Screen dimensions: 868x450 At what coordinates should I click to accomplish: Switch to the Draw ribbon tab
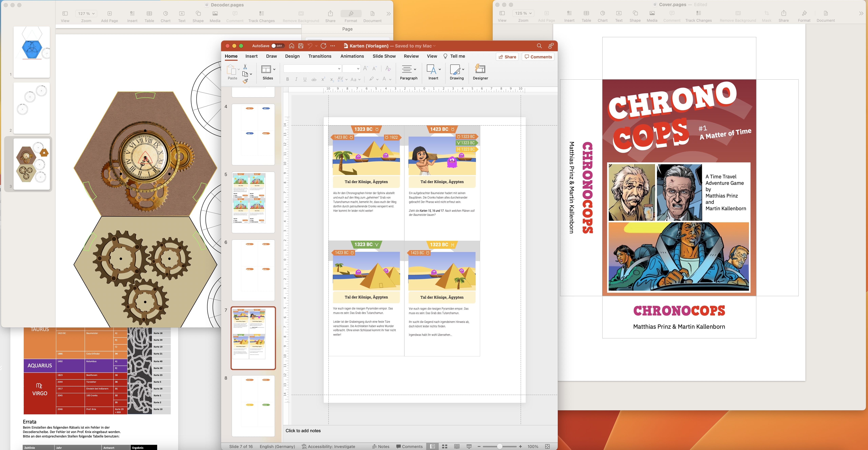(x=271, y=56)
